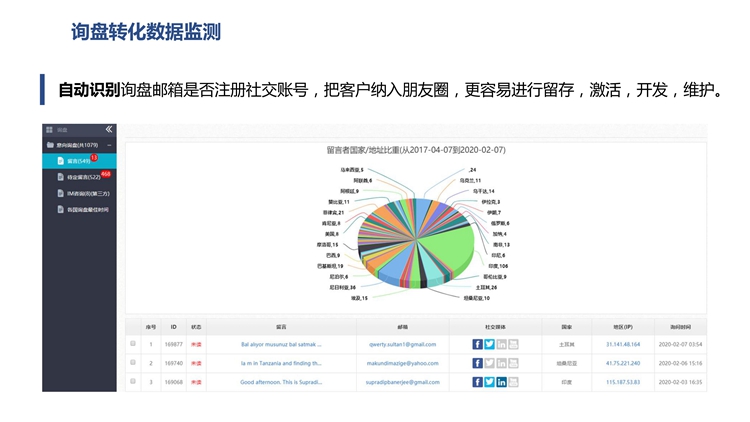Click the Facebook icon in row 1
Screen dimensions: 750x422
point(477,344)
